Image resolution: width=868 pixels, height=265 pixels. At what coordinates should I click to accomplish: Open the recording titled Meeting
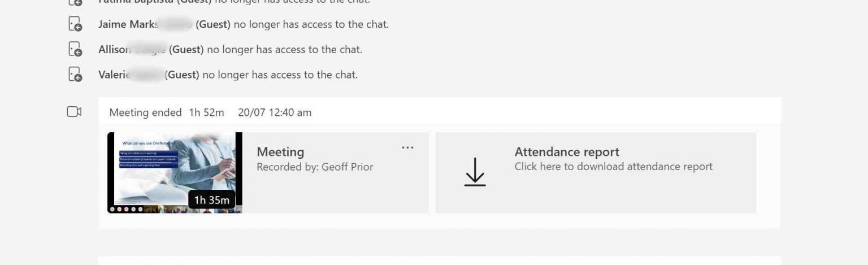pos(280,152)
